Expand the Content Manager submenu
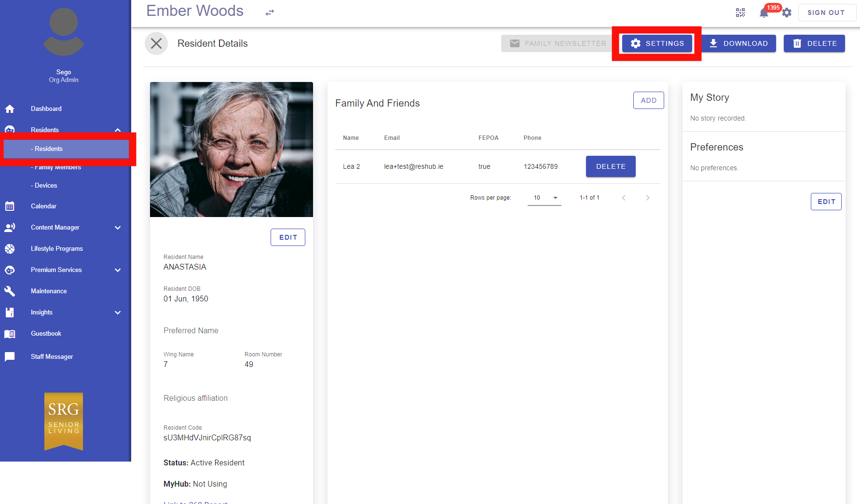Screen dimensions: 860x504 point(118,228)
